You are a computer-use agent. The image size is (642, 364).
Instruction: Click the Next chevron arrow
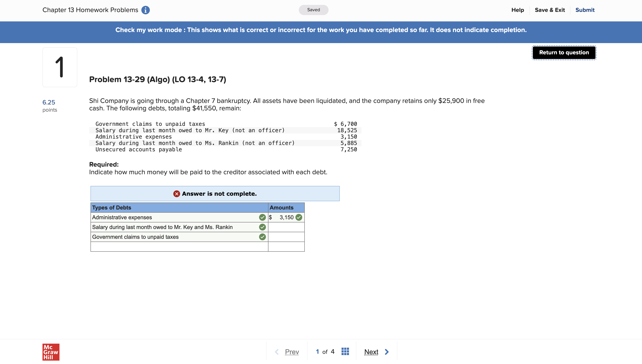tap(387, 352)
